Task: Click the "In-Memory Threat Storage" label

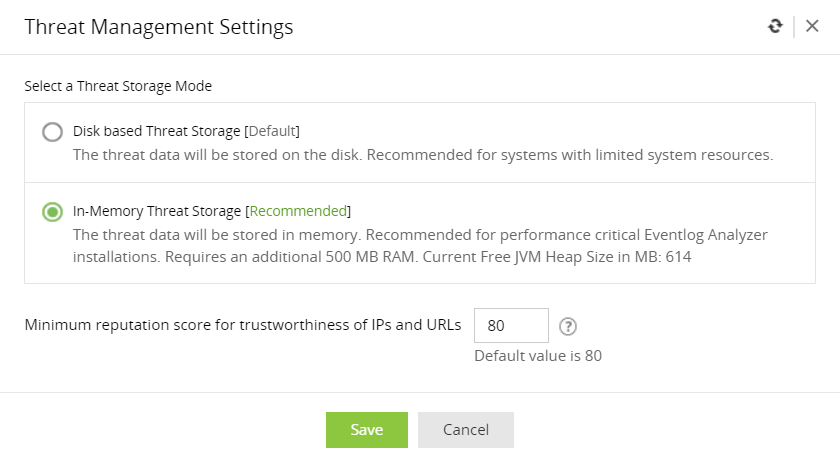Action: (x=158, y=211)
